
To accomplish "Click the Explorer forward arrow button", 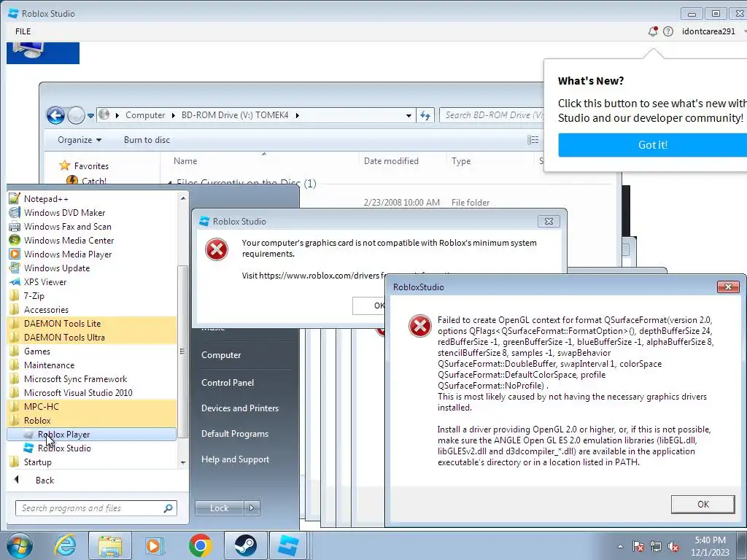I will tap(76, 115).
